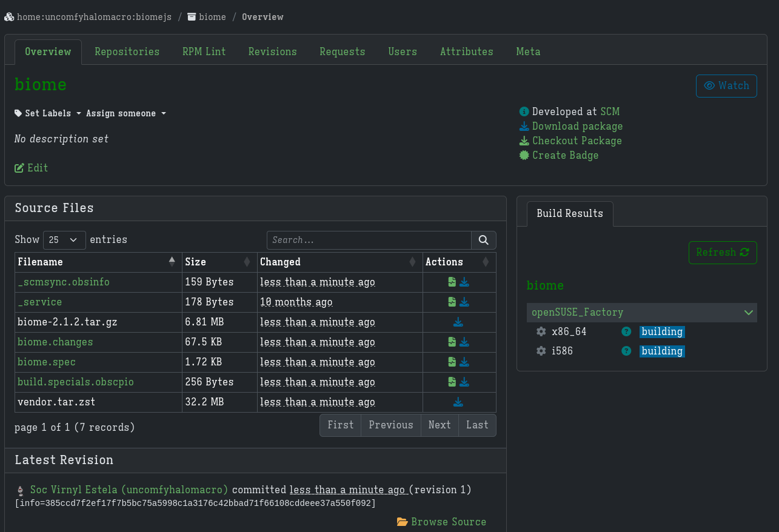
Task: Focus the source files search field
Action: (369, 240)
